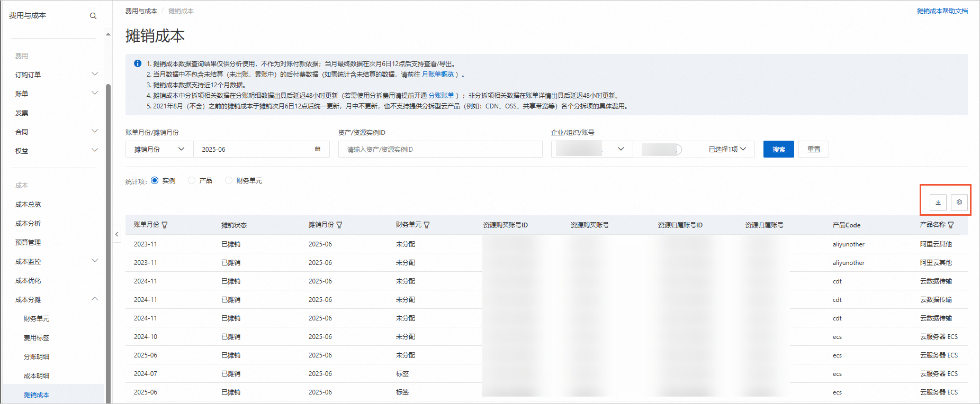Image resolution: width=980 pixels, height=404 pixels.
Task: Click the 2024-10 bill month cell
Action: pyautogui.click(x=146, y=336)
